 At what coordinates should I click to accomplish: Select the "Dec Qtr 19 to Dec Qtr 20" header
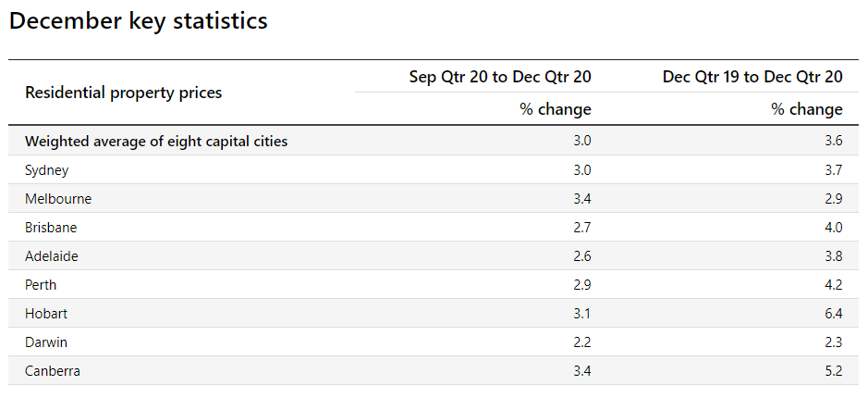pos(752,77)
